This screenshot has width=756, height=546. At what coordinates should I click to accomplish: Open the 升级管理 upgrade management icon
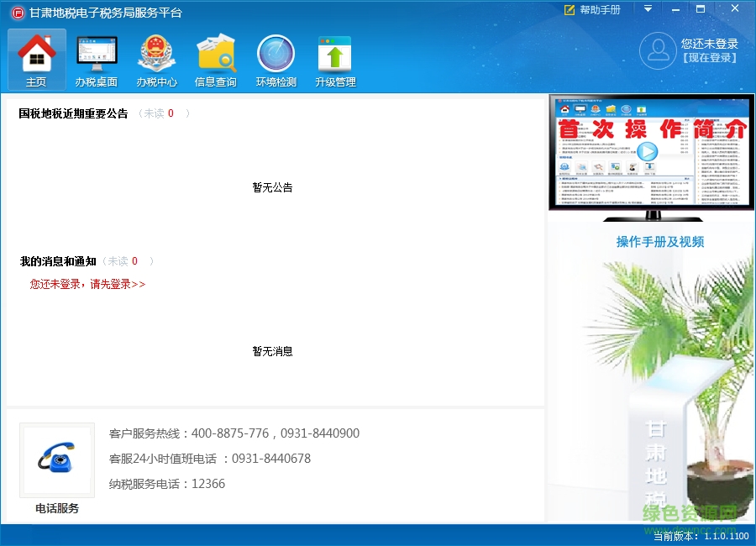click(335, 59)
